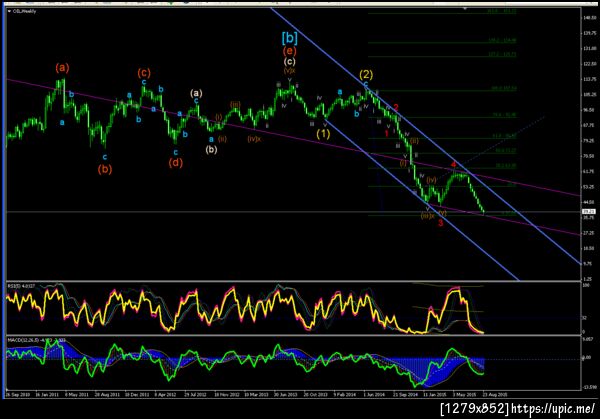Click the RSI indicator label

21,286
